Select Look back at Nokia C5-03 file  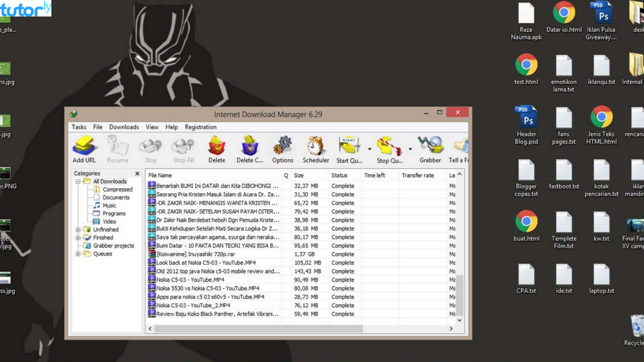301,263
